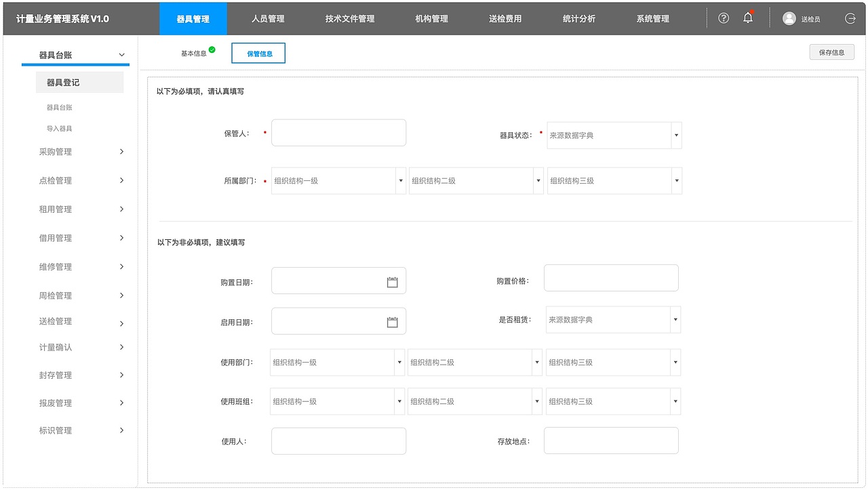Click the 保存信息 save button
Screen dimensions: 868x490
pyautogui.click(x=831, y=52)
